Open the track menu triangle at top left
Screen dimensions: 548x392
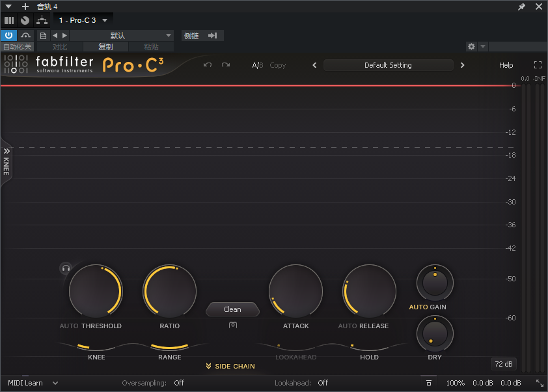pos(8,7)
